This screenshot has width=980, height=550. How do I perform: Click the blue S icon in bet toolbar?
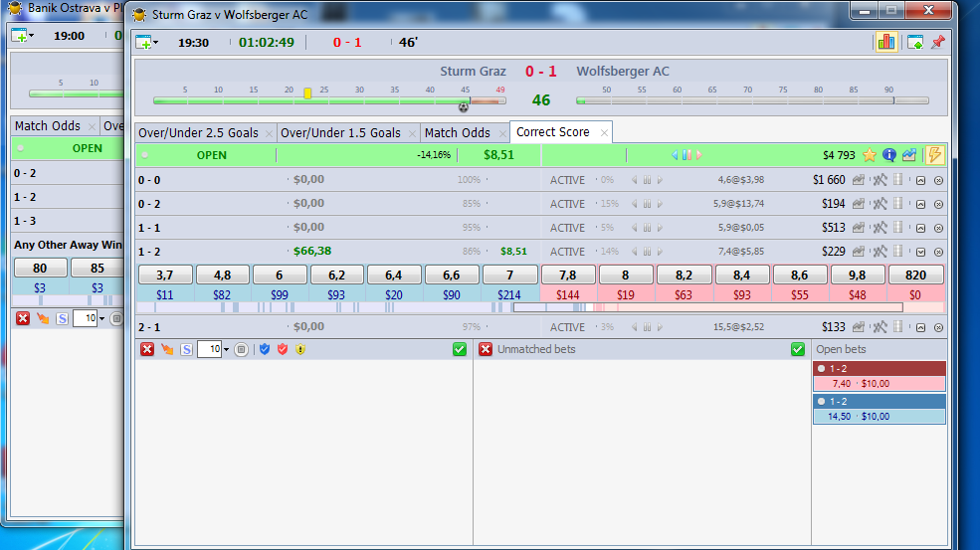(186, 349)
